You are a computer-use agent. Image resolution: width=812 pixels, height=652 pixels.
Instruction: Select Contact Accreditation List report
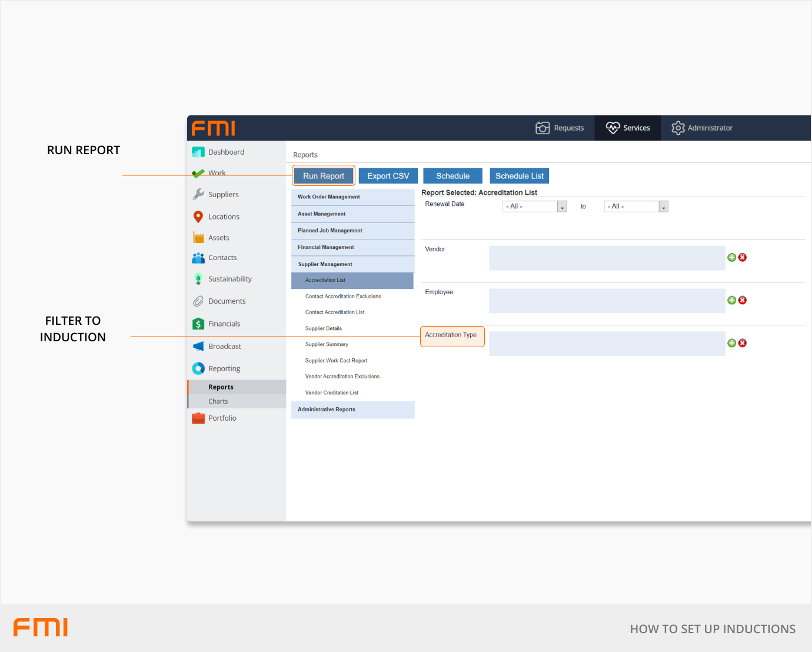point(335,312)
